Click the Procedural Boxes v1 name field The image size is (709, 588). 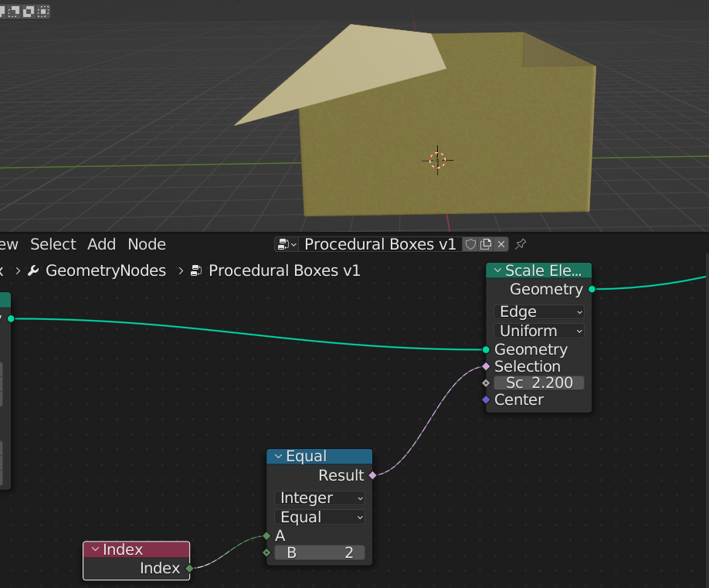380,244
